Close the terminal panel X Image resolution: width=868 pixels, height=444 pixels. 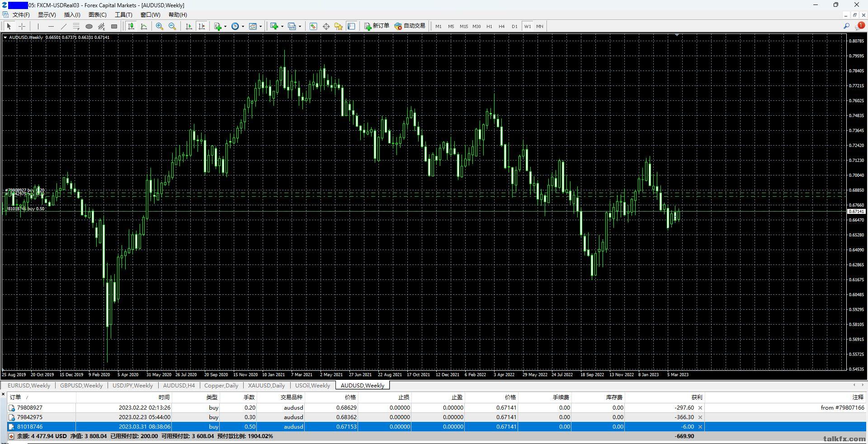(3, 395)
